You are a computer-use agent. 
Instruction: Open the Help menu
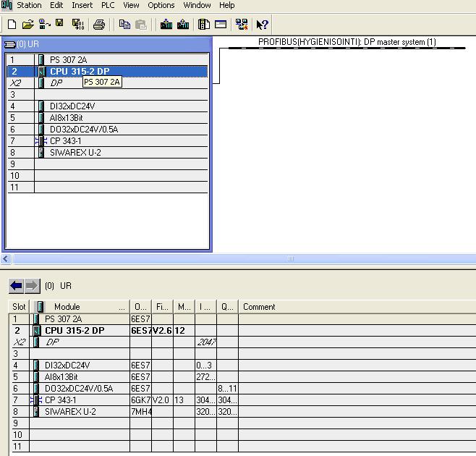(x=226, y=5)
